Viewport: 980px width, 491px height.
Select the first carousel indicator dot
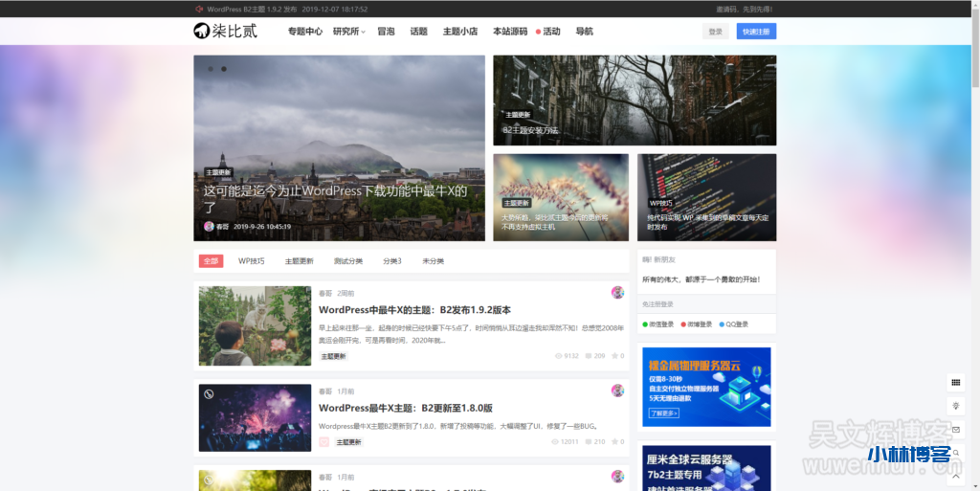click(210, 69)
